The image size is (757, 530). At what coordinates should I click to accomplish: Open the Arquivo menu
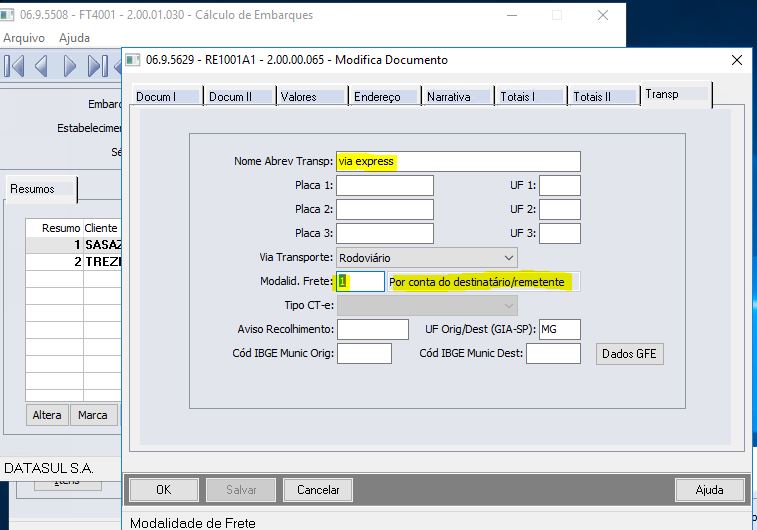pos(24,38)
